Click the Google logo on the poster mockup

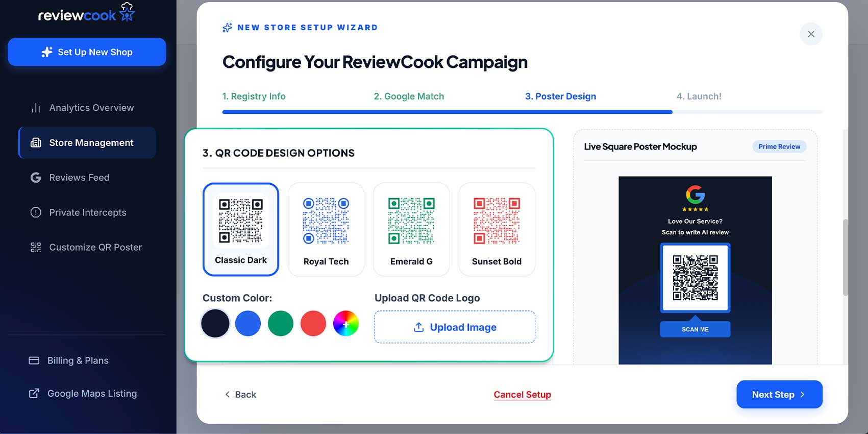click(695, 195)
